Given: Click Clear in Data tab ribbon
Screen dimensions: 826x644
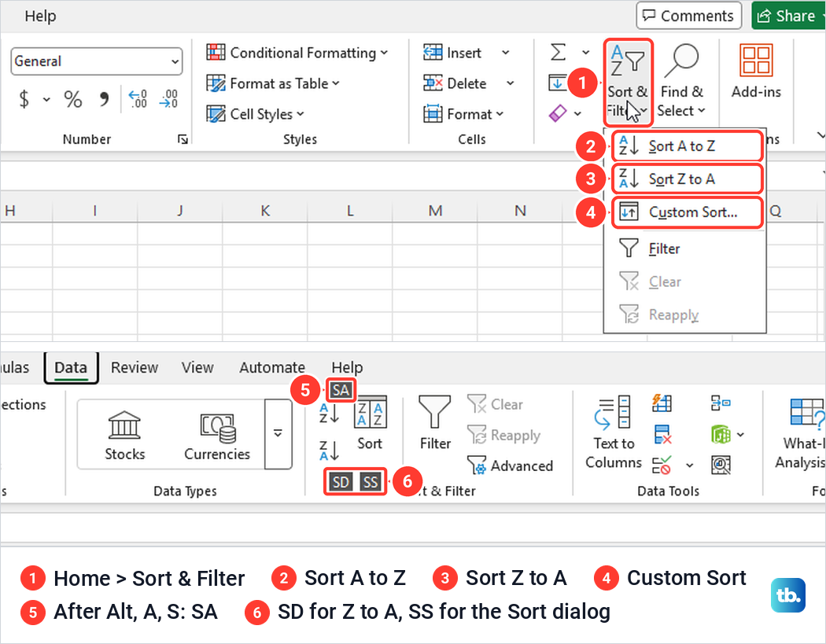Looking at the screenshot, I should coord(495,404).
